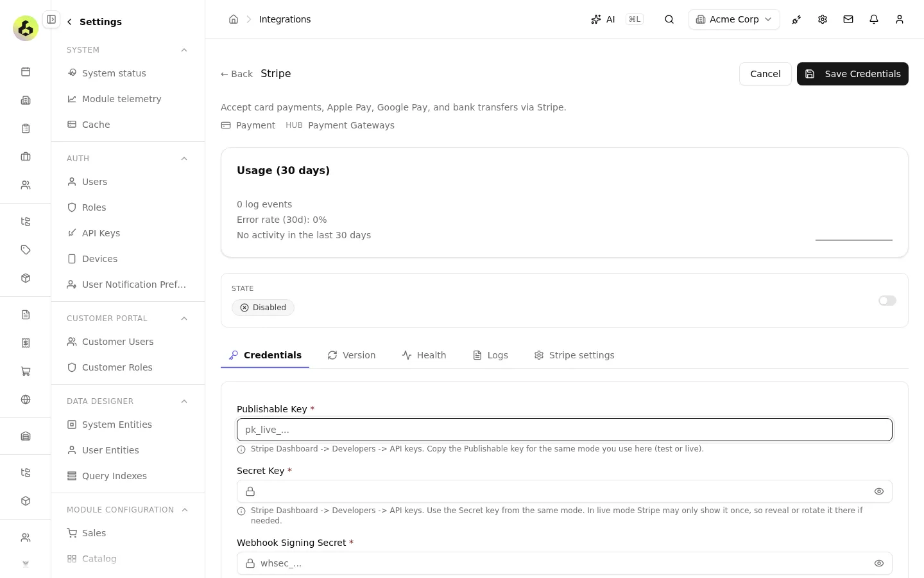
Task: Open the calendar icon in left rail
Action: pos(26,72)
